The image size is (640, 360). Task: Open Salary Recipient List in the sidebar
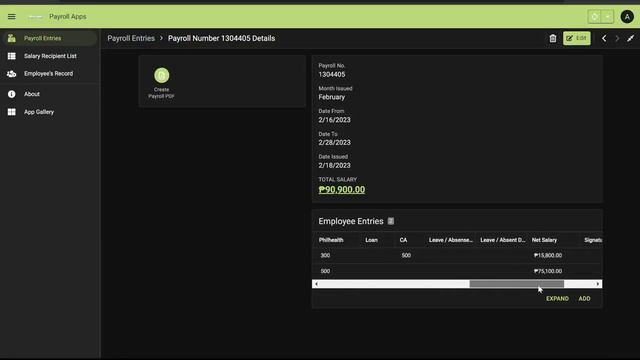pyautogui.click(x=50, y=56)
